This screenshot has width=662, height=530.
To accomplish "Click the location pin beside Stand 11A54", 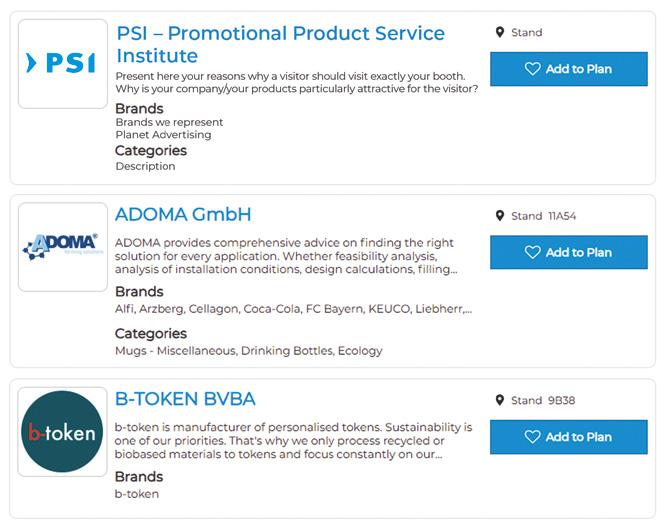I will pyautogui.click(x=500, y=216).
